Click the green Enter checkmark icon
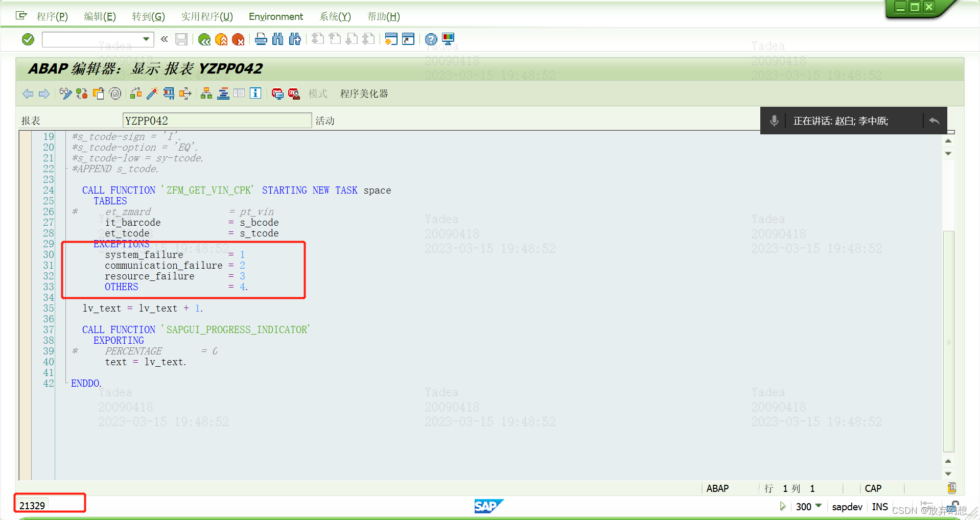 [x=28, y=39]
